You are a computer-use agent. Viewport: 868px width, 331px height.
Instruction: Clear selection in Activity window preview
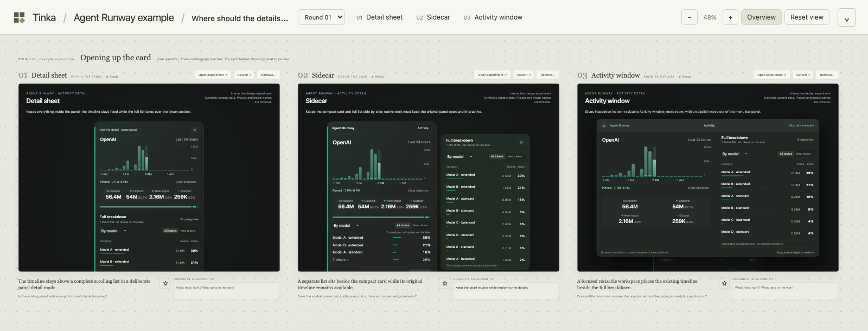[x=699, y=188]
